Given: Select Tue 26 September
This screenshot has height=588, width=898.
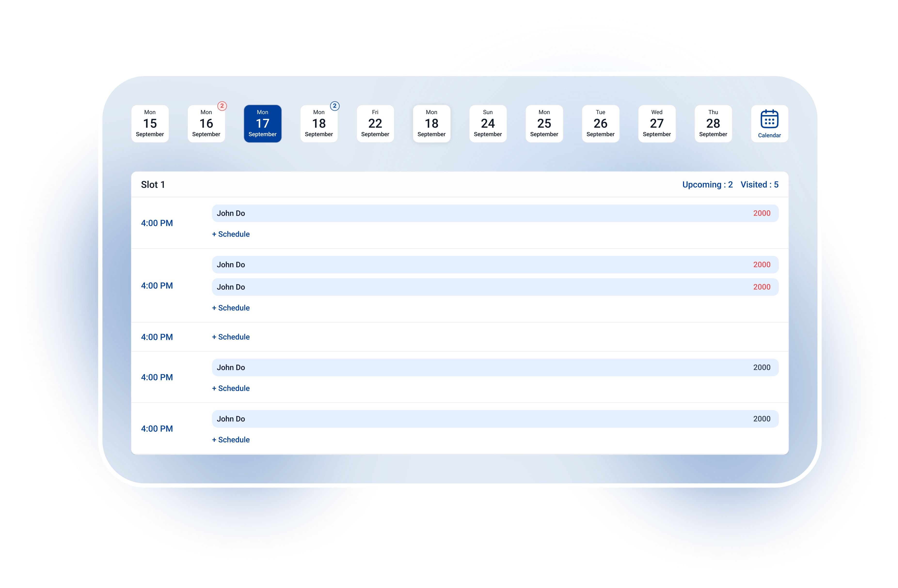Looking at the screenshot, I should [x=600, y=124].
